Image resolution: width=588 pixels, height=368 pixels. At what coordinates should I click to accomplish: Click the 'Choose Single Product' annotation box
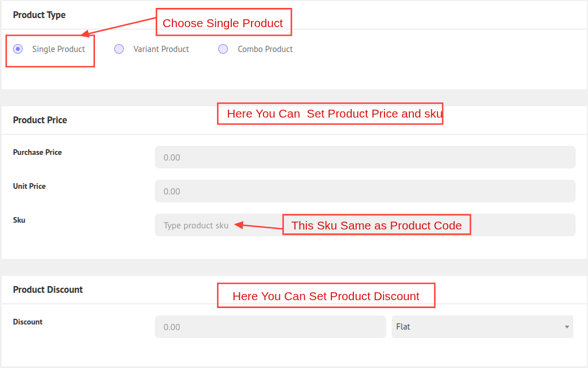coord(223,23)
